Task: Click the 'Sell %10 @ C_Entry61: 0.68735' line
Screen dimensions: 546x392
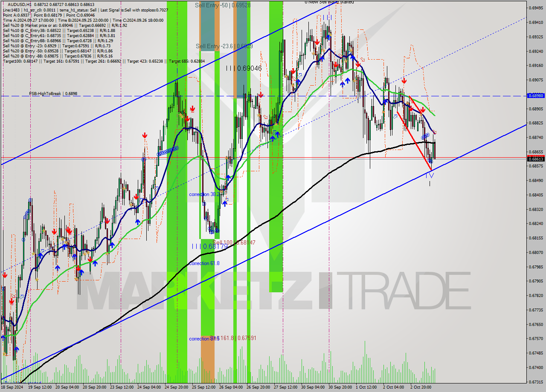Action: pyautogui.click(x=59, y=35)
